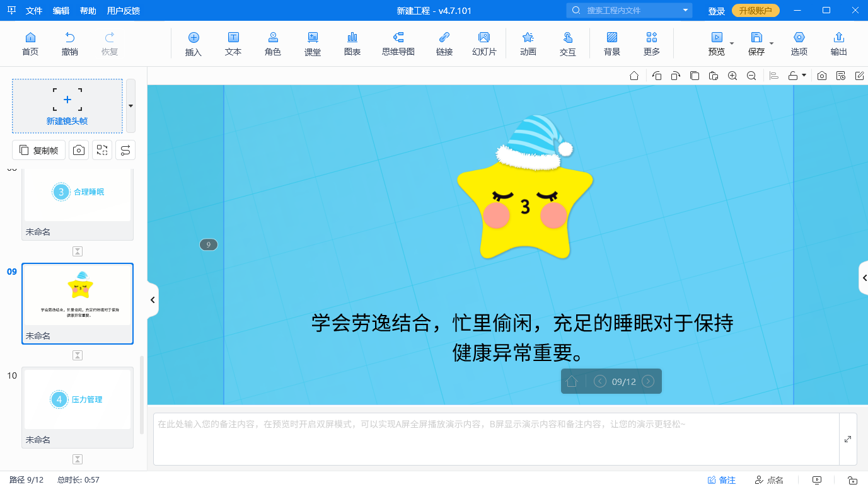Open the 动画 animation editor

(x=528, y=43)
